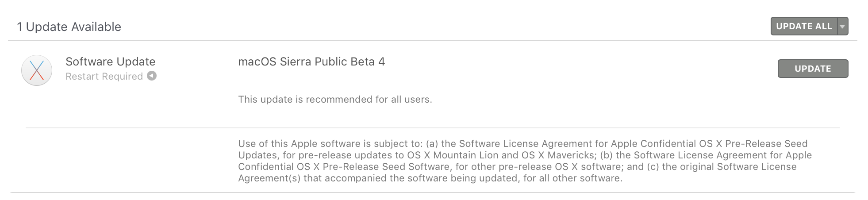Click the macOS Sierra Public Beta 4 title
Viewport: 868px width, 200px height.
pos(311,62)
